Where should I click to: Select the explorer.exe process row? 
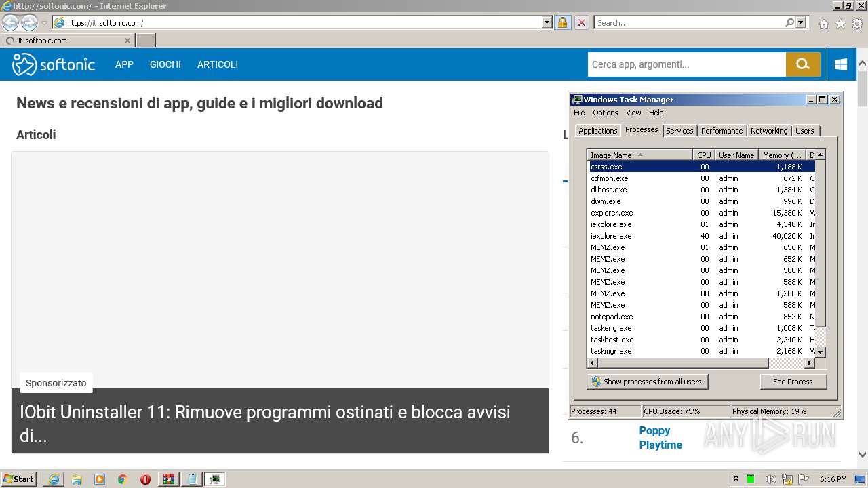pyautogui.click(x=701, y=213)
